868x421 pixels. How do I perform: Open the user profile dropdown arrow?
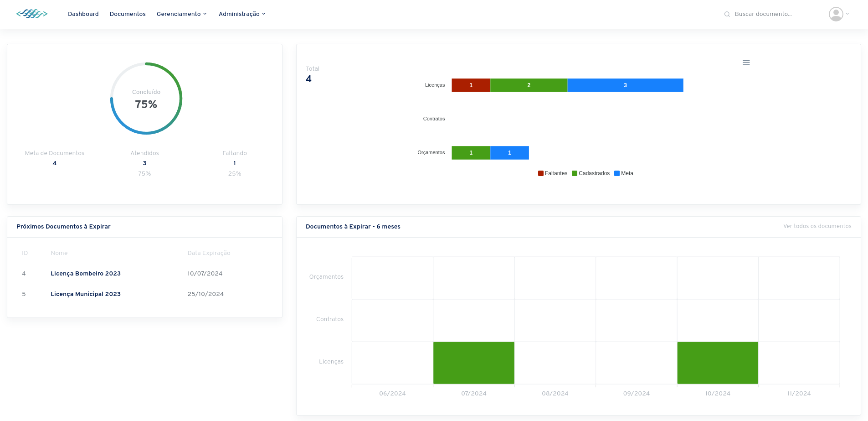coord(847,14)
